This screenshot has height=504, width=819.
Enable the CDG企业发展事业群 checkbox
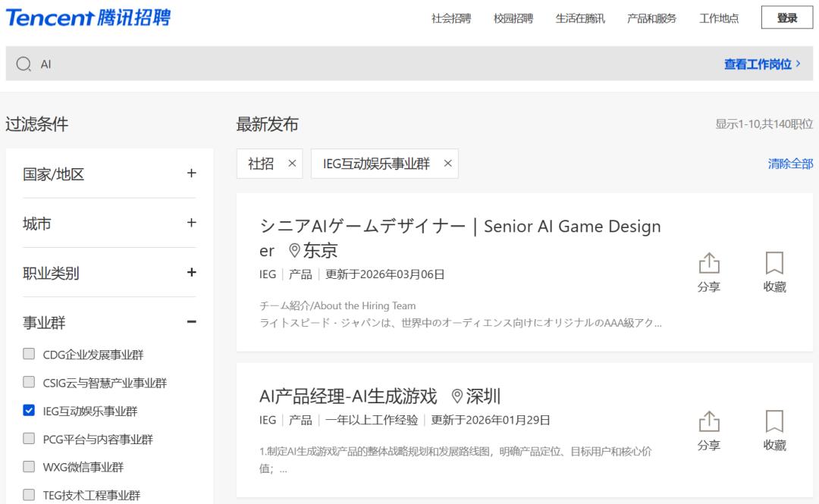(x=29, y=354)
